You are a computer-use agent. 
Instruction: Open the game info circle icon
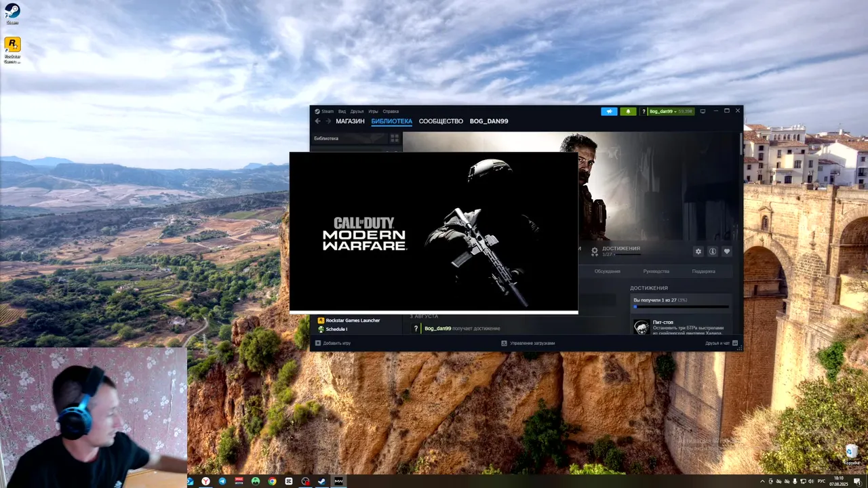click(x=713, y=251)
